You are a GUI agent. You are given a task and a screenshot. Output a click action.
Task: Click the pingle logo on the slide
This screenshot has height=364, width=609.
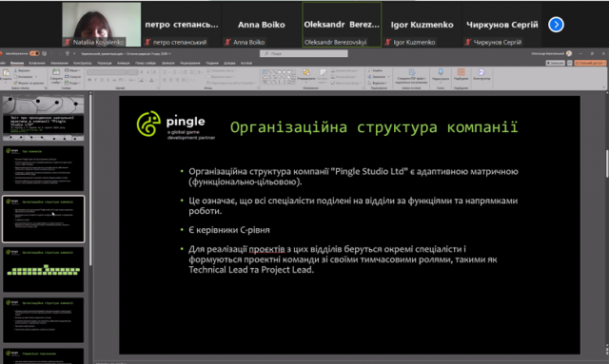[175, 125]
